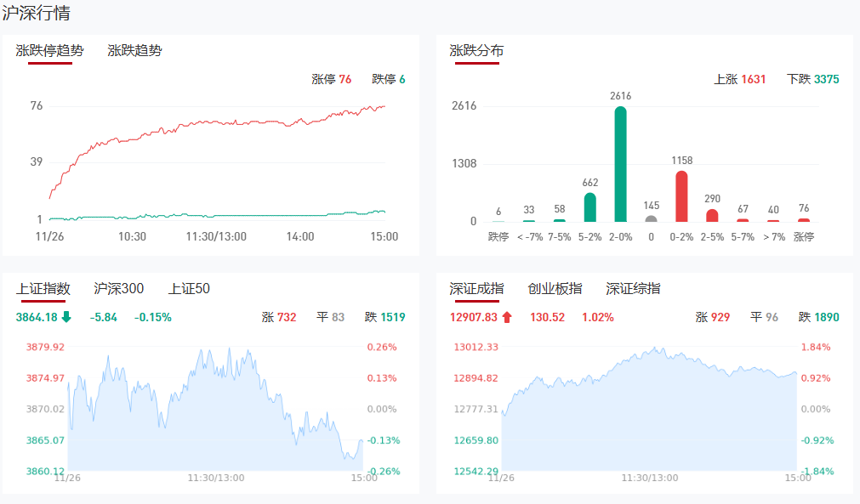Click the green 5-2% bar showing 662
This screenshot has width=860, height=504.
coord(590,207)
